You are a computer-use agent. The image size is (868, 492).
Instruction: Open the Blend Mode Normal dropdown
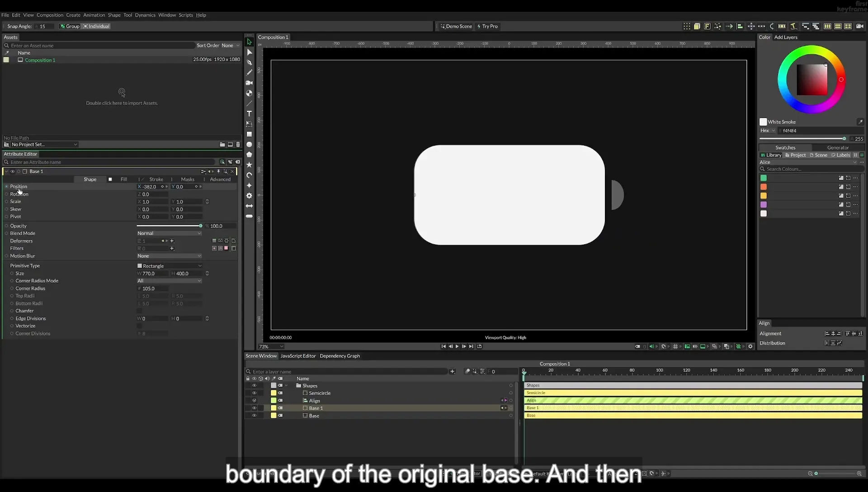(169, 233)
